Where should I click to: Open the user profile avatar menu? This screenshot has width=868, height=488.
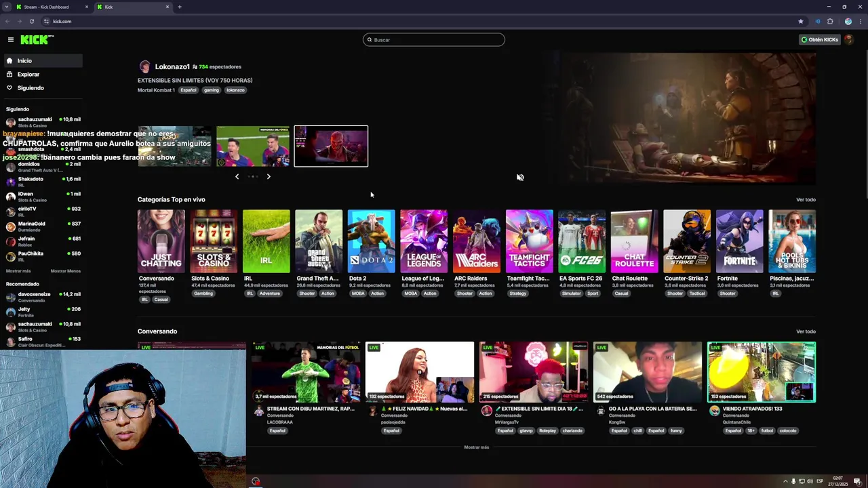[849, 40]
